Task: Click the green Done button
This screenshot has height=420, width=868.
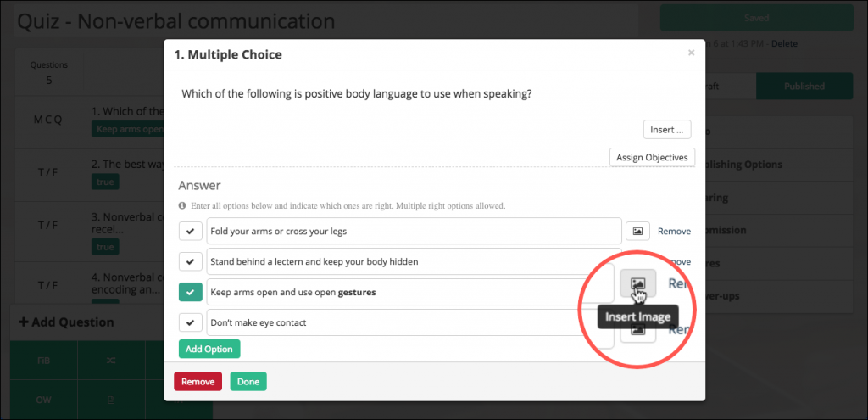Action: point(248,381)
